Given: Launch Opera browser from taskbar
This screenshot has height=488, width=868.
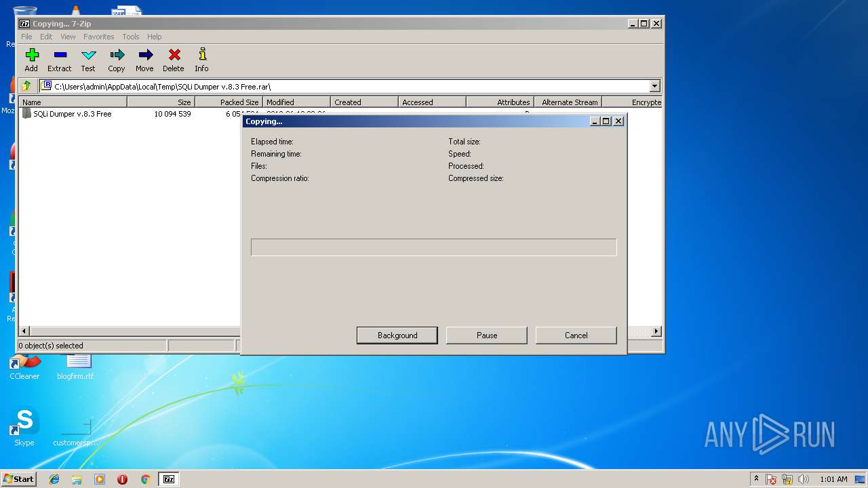Looking at the screenshot, I should pyautogui.click(x=123, y=479).
